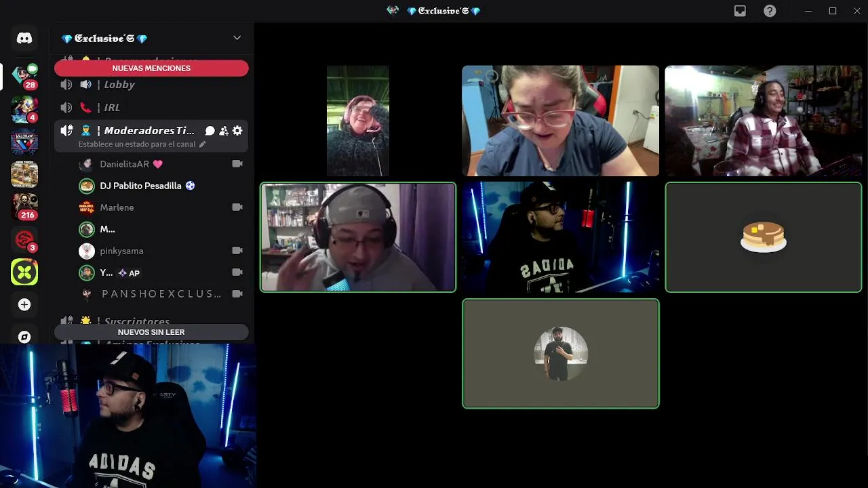Invite people to Moderadores channel
The height and width of the screenshot is (488, 868).
coord(224,131)
